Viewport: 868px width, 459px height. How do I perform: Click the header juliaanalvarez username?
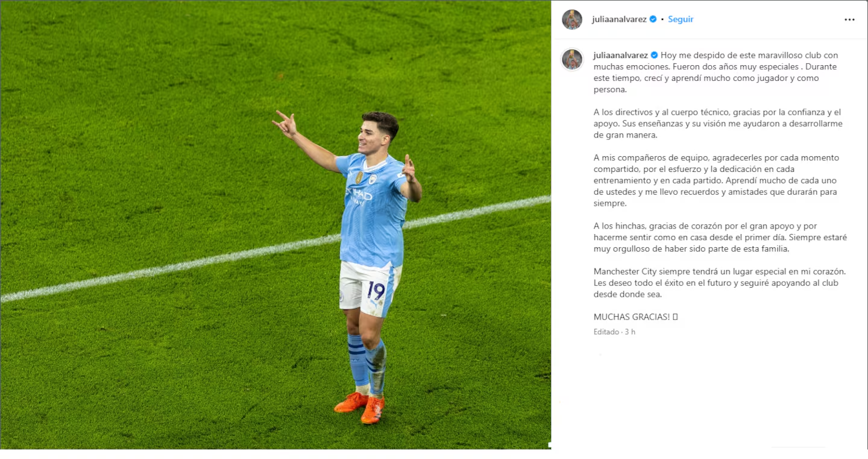tap(620, 19)
